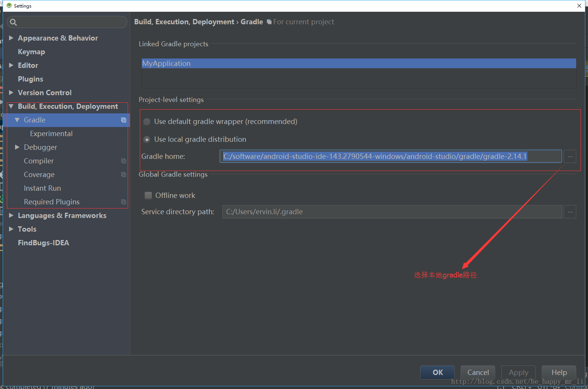This screenshot has width=588, height=389.
Task: Click the search magnifier icon in settings
Action: 13,22
